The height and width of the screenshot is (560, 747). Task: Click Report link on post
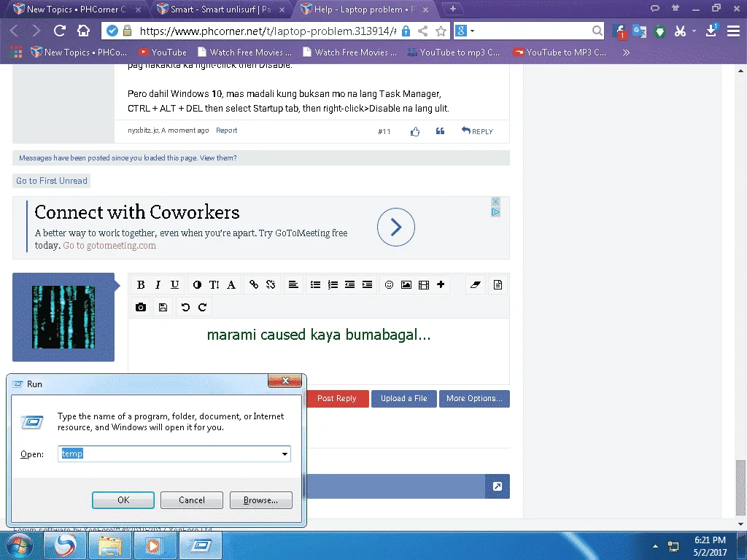[226, 131]
